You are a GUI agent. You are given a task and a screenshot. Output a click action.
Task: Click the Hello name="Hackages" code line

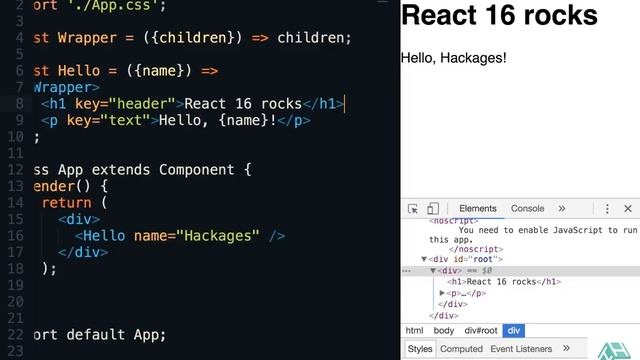click(180, 236)
